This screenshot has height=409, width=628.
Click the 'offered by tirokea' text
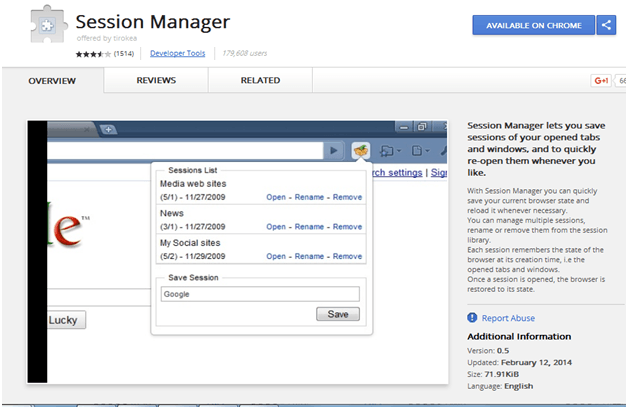click(x=107, y=38)
